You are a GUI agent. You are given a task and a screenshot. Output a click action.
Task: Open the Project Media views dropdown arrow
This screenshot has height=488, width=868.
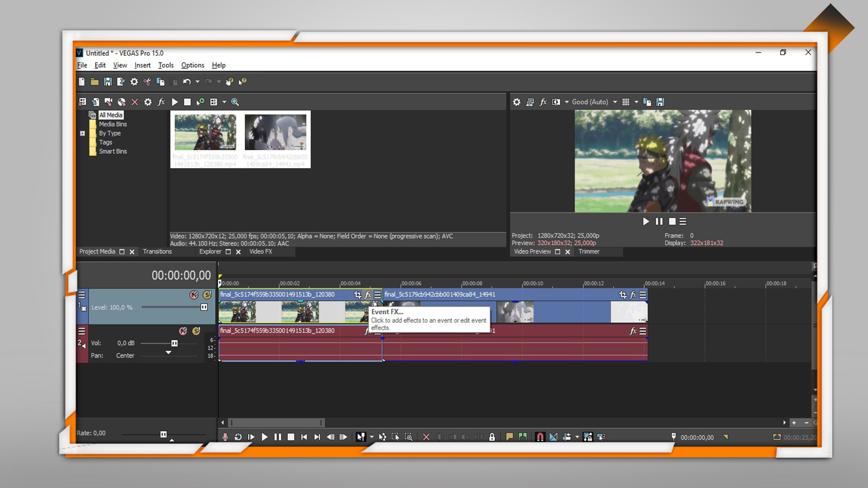[224, 102]
